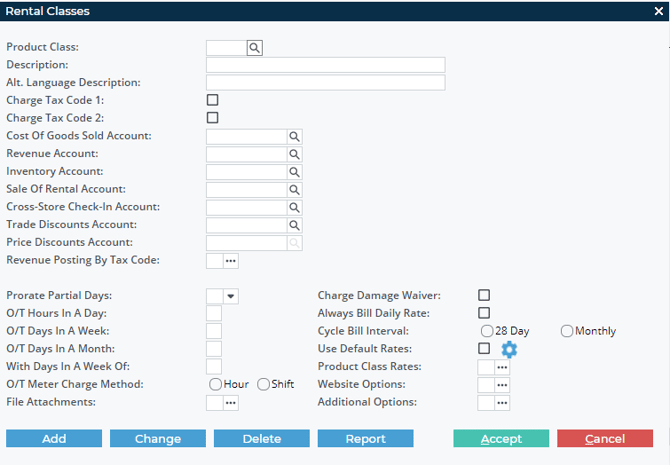Toggle Always Bill Daily Rate checkbox
The height and width of the screenshot is (465, 670).
click(484, 313)
